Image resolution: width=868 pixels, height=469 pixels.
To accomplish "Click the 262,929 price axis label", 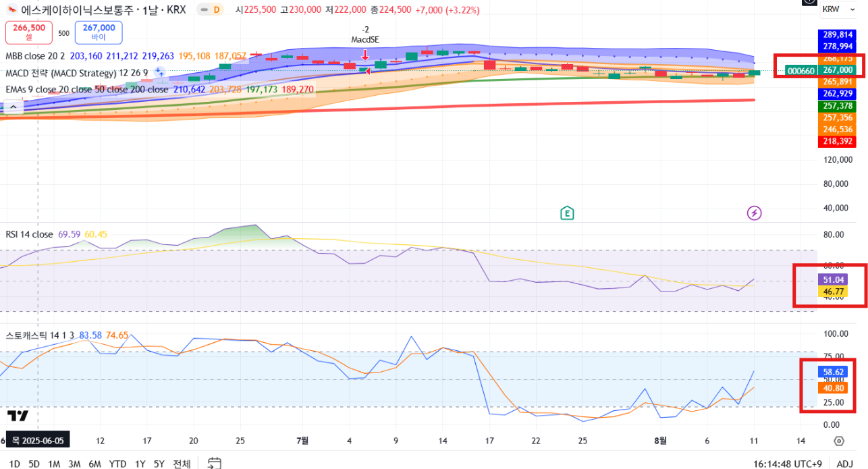I will pos(837,93).
